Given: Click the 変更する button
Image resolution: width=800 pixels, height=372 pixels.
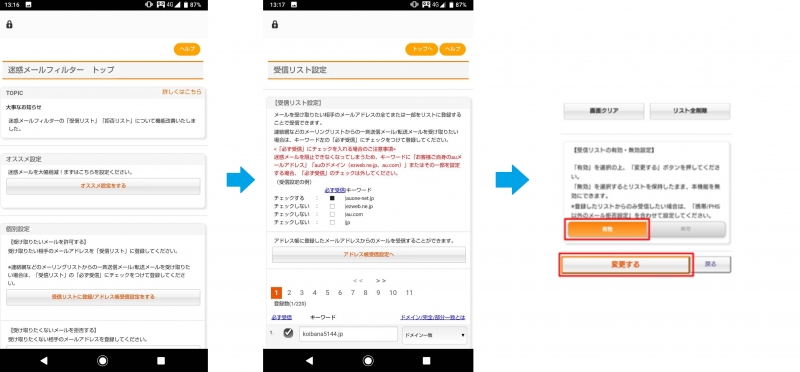Looking at the screenshot, I should [x=626, y=264].
